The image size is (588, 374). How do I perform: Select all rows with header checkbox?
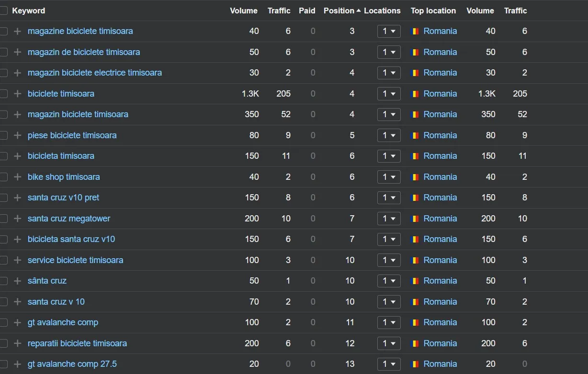(x=3, y=11)
